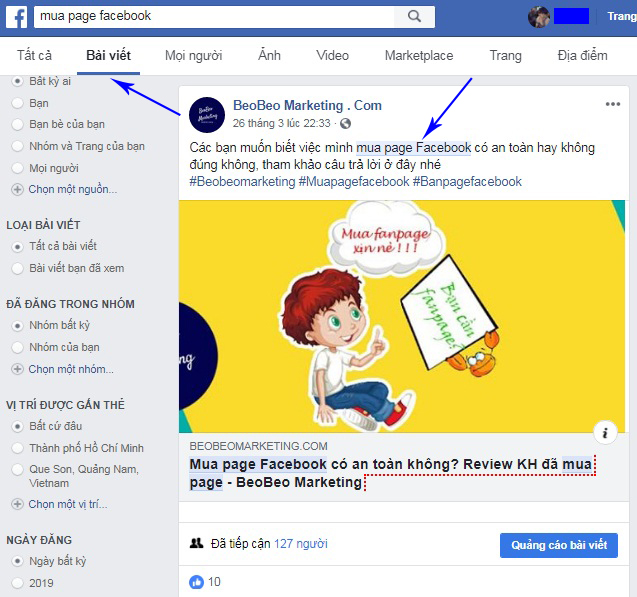Select the 2019 date radio option
637x597 pixels.
point(17,584)
